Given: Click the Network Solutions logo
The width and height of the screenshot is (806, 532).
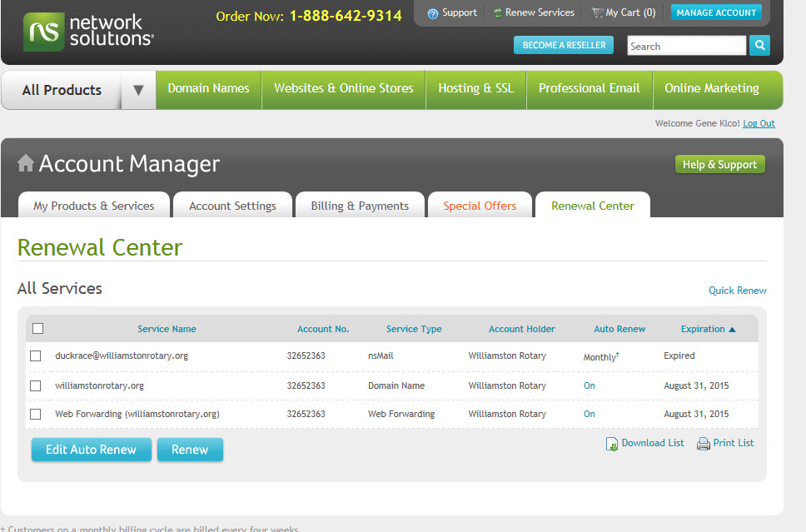Looking at the screenshot, I should coord(88,32).
